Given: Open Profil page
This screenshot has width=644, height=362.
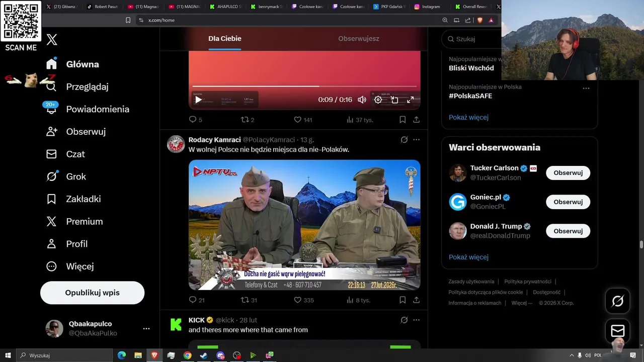Looking at the screenshot, I should pyautogui.click(x=67, y=244).
